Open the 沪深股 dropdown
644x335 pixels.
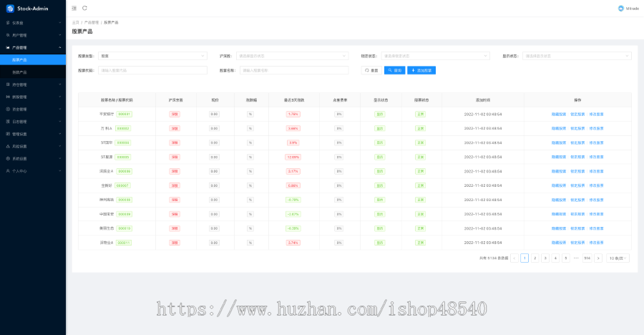293,56
